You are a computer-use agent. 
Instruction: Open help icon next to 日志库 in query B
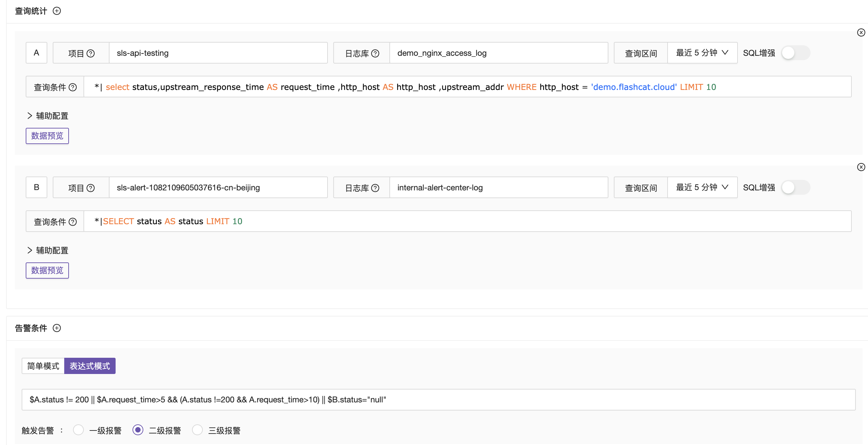(x=375, y=188)
